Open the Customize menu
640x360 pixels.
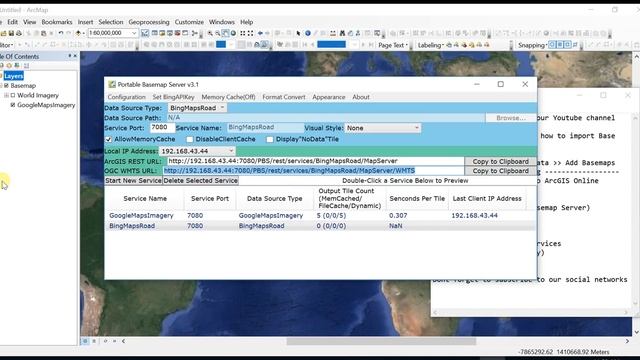189,22
